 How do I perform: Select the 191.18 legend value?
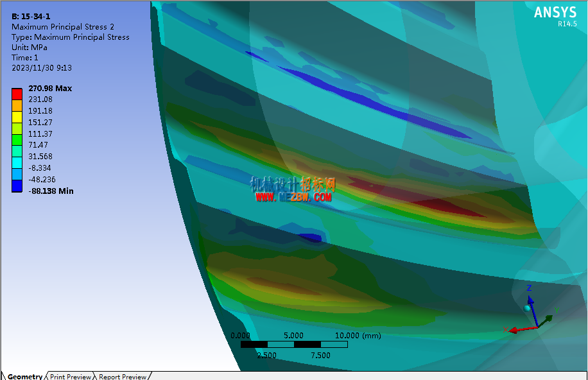(40, 111)
